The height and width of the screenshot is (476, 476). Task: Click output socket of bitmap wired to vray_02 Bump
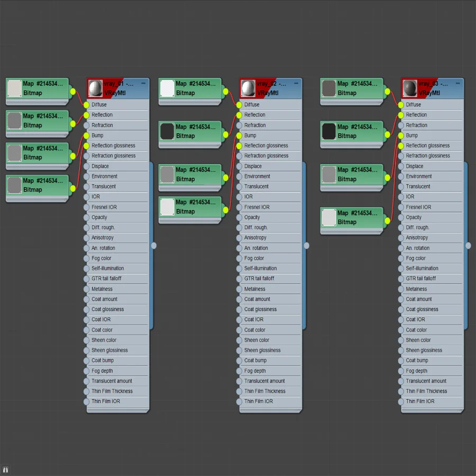[x=225, y=178]
